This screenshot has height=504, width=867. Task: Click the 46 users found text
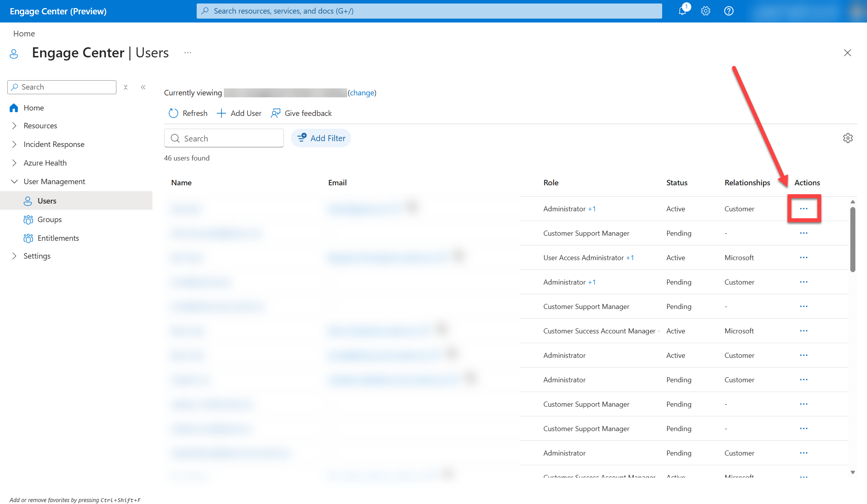pyautogui.click(x=187, y=158)
